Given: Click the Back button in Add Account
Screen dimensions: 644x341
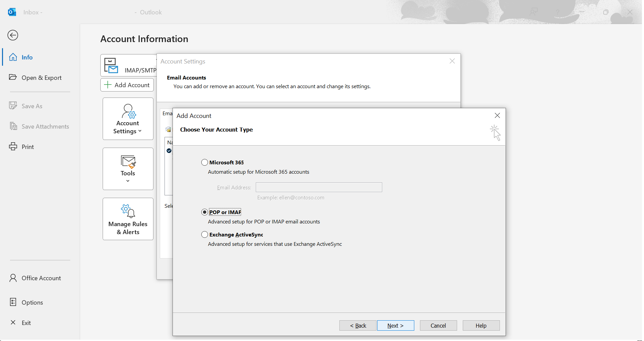Looking at the screenshot, I should pyautogui.click(x=358, y=326).
